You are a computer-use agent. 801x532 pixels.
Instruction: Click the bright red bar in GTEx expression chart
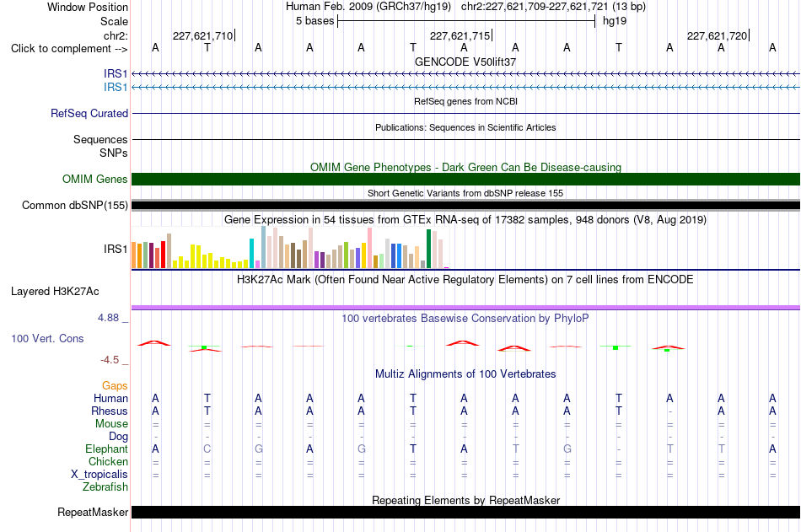(x=163, y=255)
